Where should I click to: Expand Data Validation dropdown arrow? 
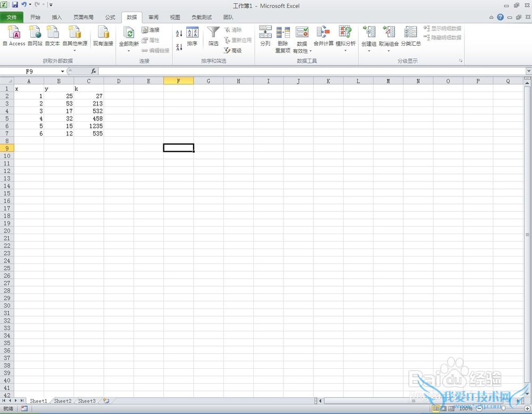tap(311, 51)
